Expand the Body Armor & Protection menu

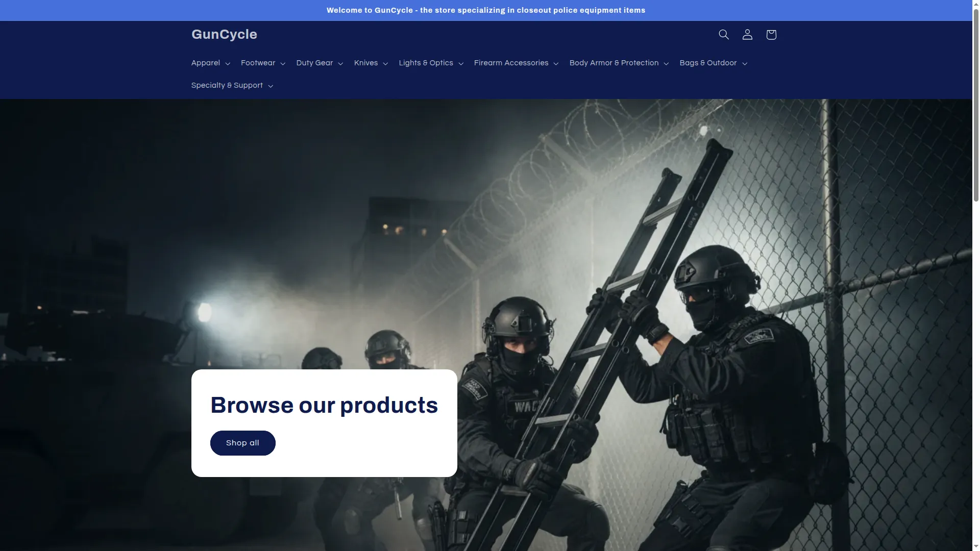click(619, 63)
